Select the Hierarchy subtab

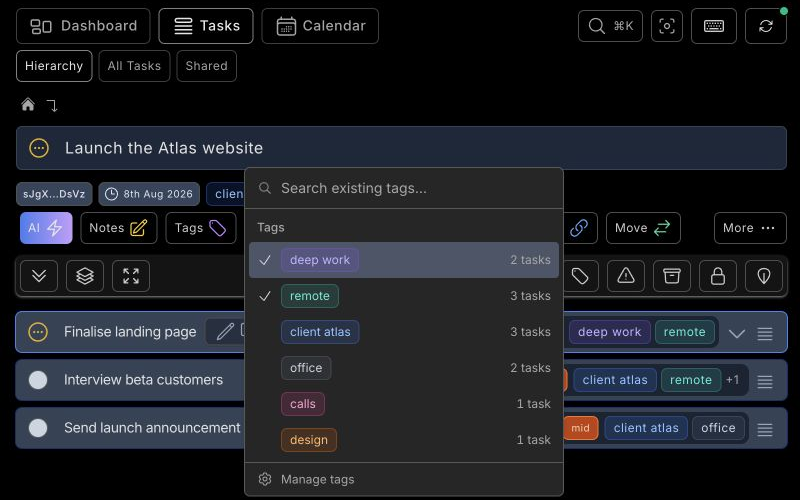point(54,66)
